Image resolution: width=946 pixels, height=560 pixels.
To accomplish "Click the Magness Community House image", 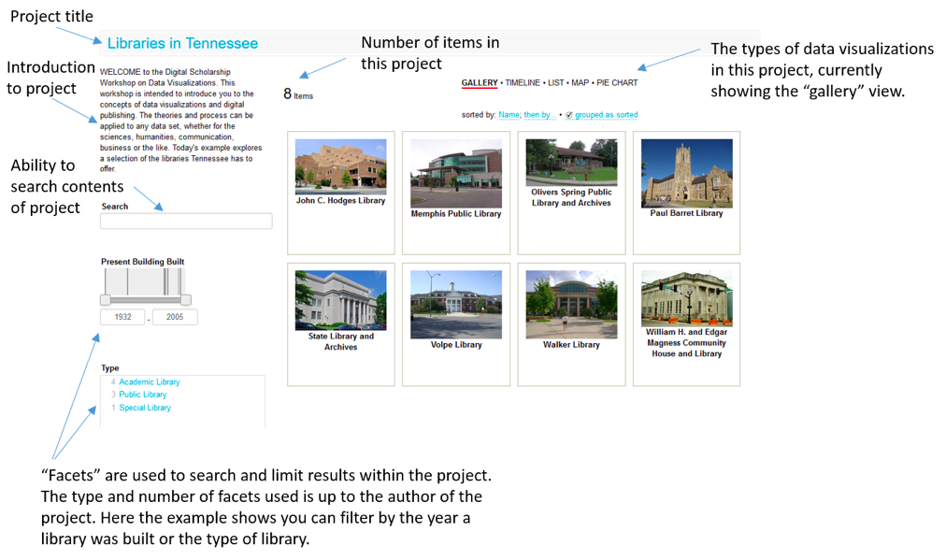I will point(686,297).
